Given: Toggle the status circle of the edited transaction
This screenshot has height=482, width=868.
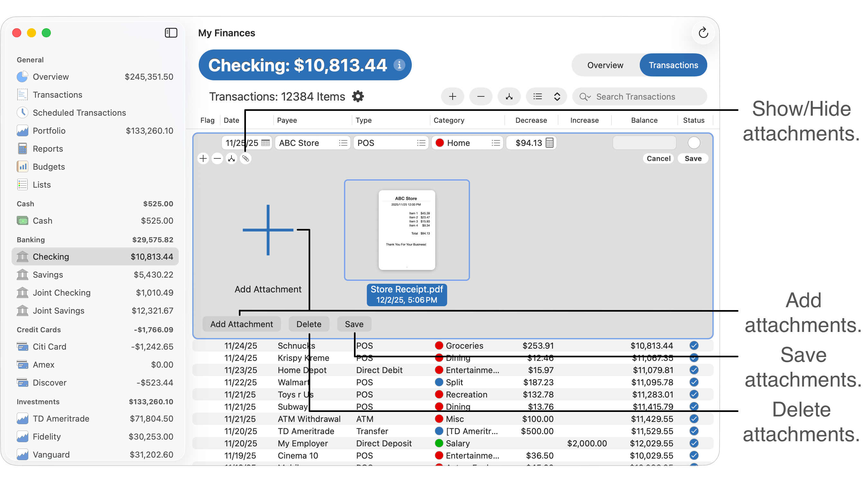Looking at the screenshot, I should (x=693, y=143).
